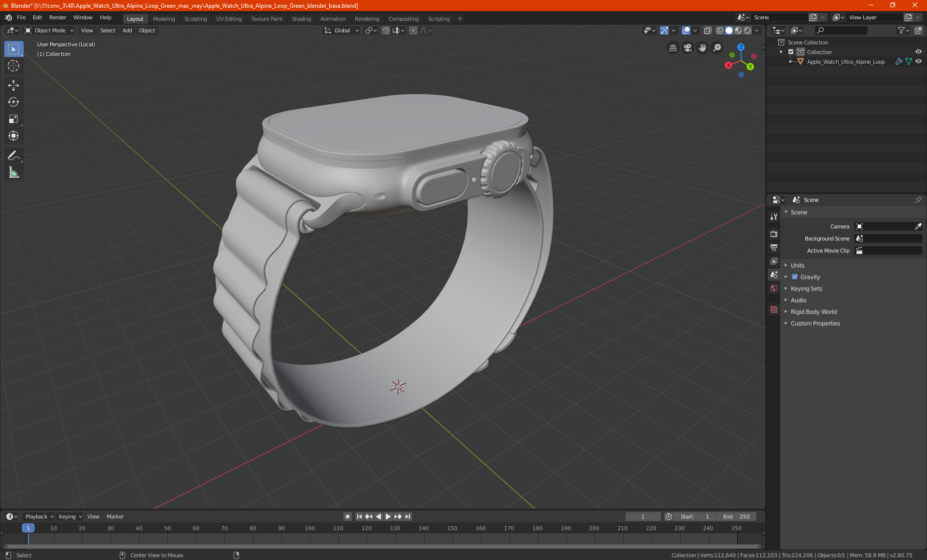Switch to rendered viewport shading
The image size is (927, 560).
pyautogui.click(x=747, y=30)
